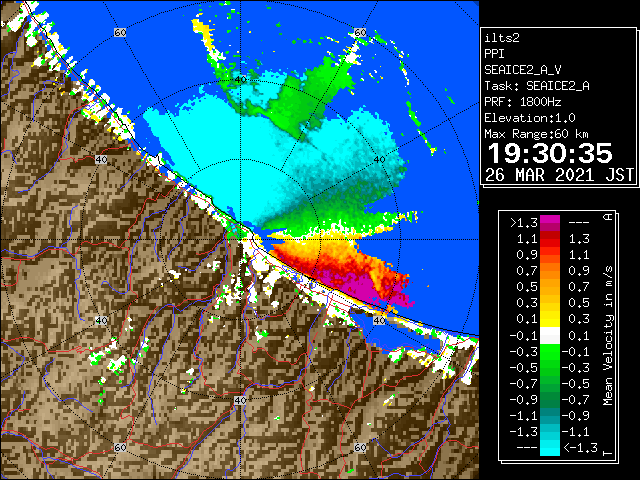
Task: Click the "PRF: 1800Hz" value
Action: (x=522, y=102)
